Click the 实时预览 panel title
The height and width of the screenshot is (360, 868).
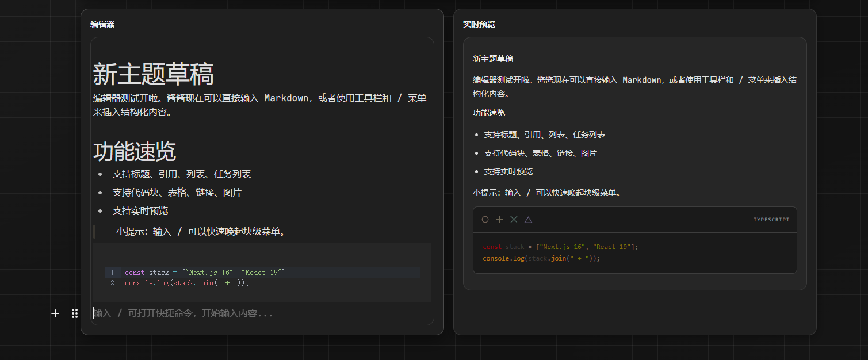479,24
